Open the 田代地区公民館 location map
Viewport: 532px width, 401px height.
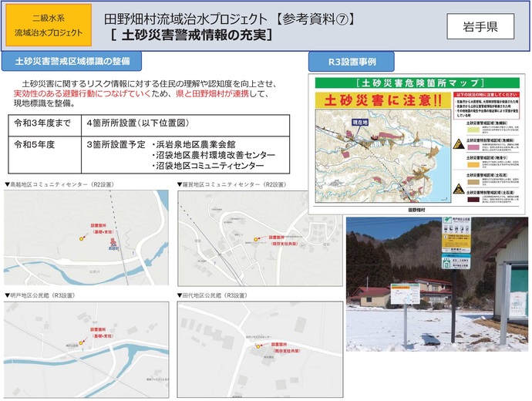click(x=260, y=349)
